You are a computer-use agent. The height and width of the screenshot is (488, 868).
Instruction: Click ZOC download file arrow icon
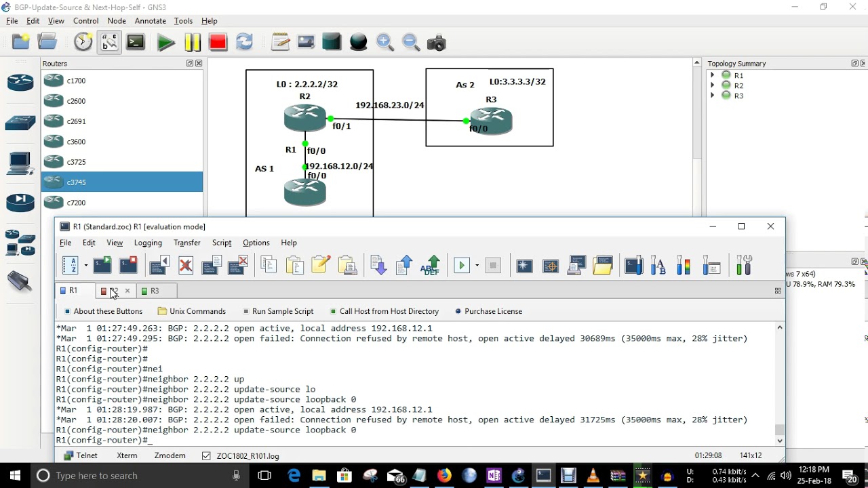(x=378, y=266)
